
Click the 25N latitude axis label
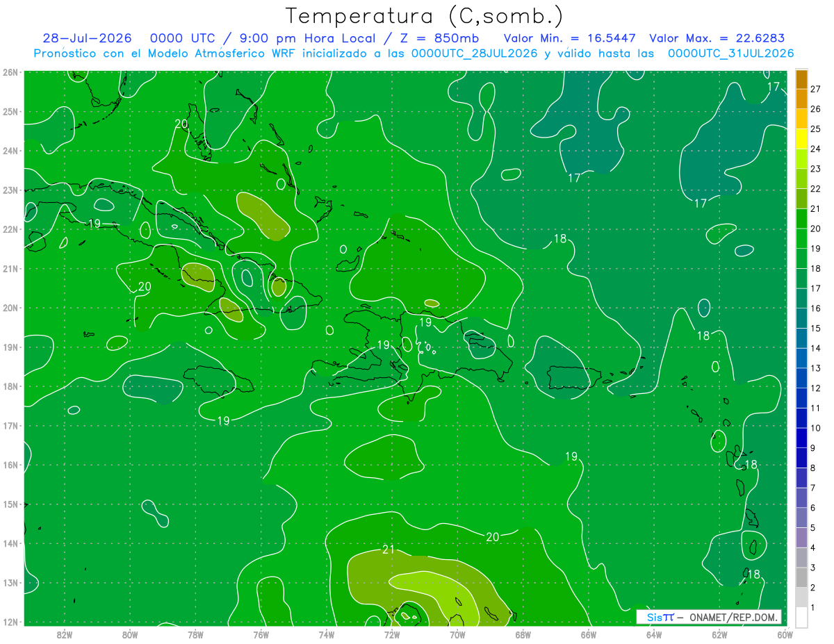pos(10,111)
